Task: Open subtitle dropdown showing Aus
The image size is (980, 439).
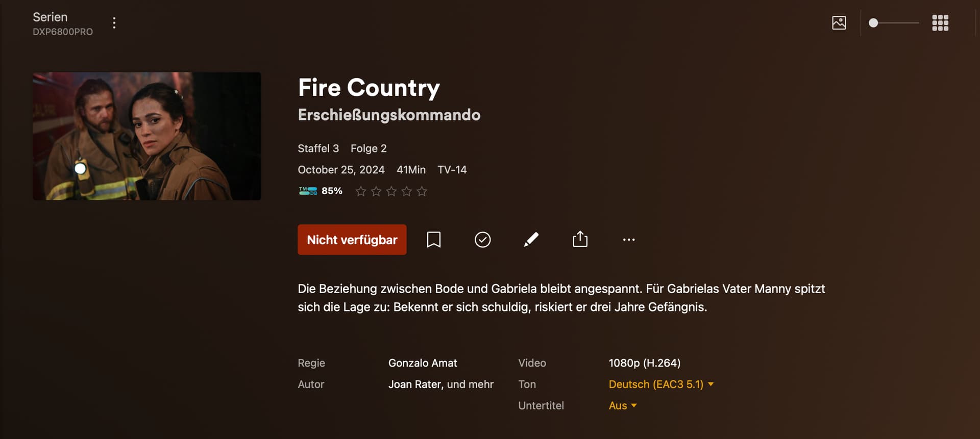Action: [623, 406]
